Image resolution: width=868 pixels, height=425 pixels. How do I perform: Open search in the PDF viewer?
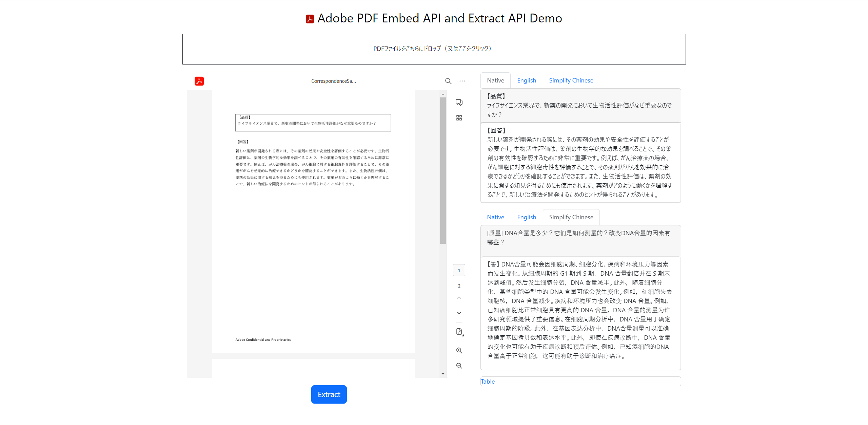[448, 81]
